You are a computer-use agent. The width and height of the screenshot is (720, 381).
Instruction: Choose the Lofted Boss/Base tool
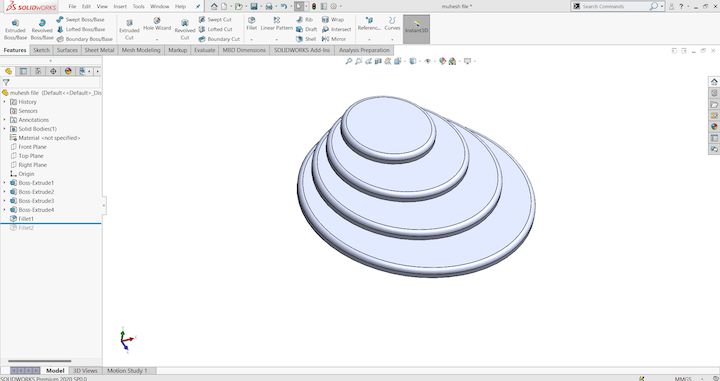(80, 29)
